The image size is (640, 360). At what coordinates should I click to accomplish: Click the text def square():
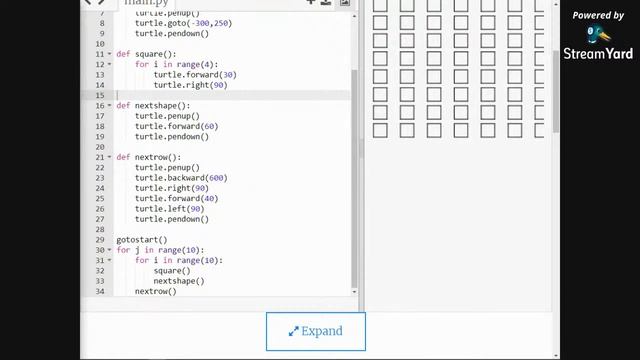pyautogui.click(x=146, y=54)
